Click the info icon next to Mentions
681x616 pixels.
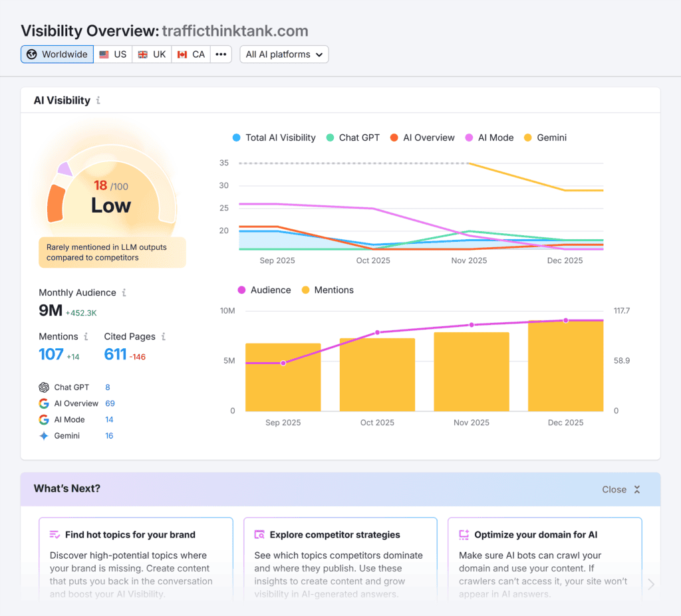point(86,336)
